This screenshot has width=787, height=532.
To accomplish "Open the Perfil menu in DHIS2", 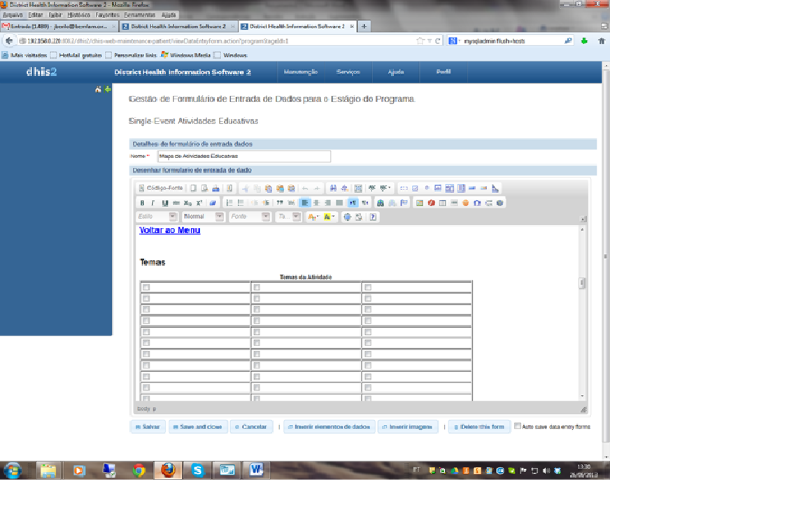I will (444, 72).
